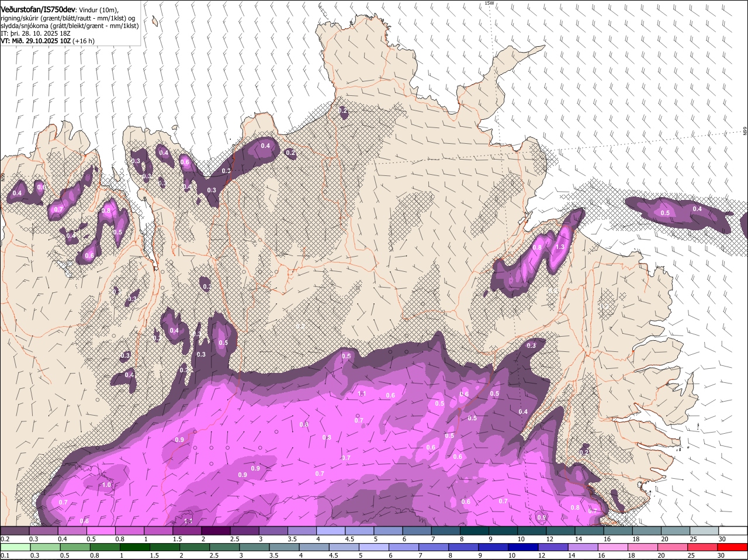The width and height of the screenshot is (748, 560).
Task: Click the palest green bottom legend swatch at 0.1
Action: [x=15, y=547]
